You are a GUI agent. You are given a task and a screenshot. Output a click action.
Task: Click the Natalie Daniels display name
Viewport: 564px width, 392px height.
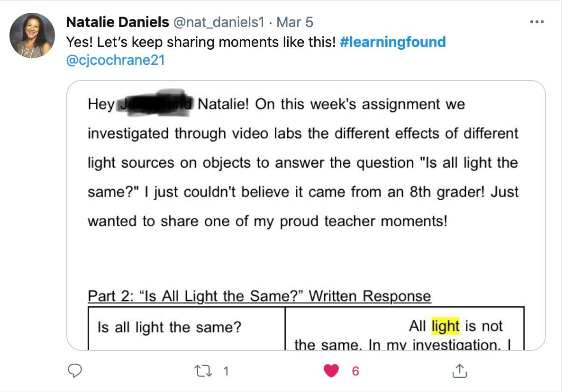pyautogui.click(x=117, y=22)
